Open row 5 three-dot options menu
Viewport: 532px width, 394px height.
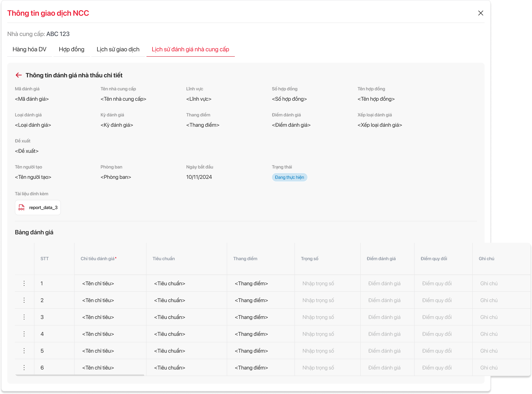click(x=24, y=351)
